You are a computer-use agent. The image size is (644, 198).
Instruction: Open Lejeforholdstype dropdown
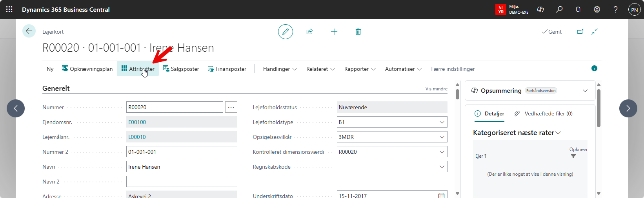click(442, 122)
